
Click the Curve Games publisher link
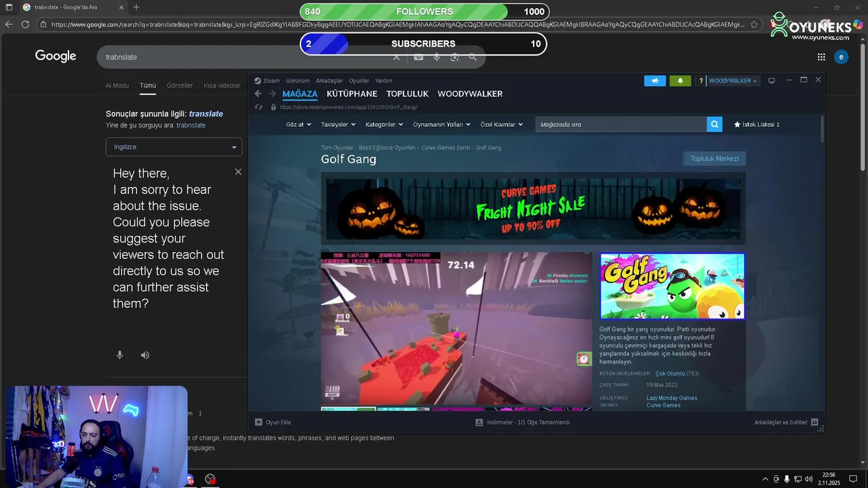(663, 405)
